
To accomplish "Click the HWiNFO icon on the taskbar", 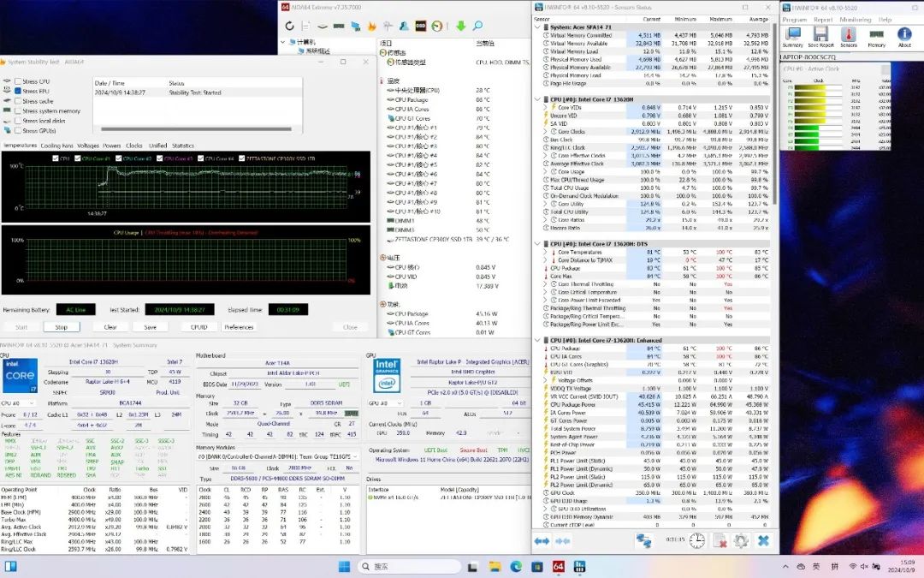I will tap(579, 567).
